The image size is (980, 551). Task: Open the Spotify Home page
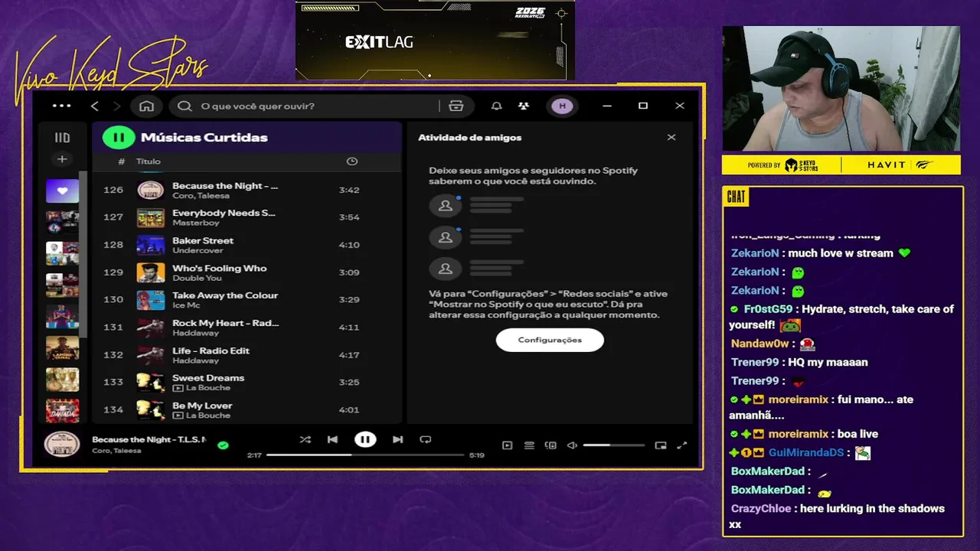point(146,106)
